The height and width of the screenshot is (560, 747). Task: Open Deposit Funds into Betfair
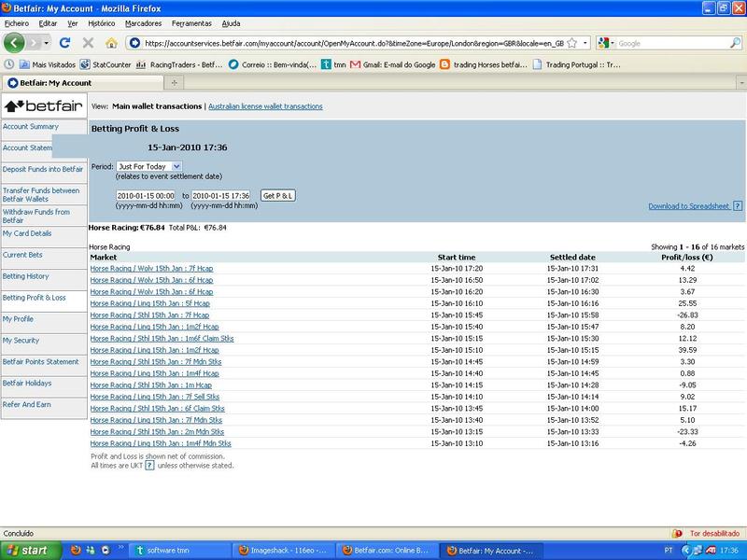[x=43, y=170]
